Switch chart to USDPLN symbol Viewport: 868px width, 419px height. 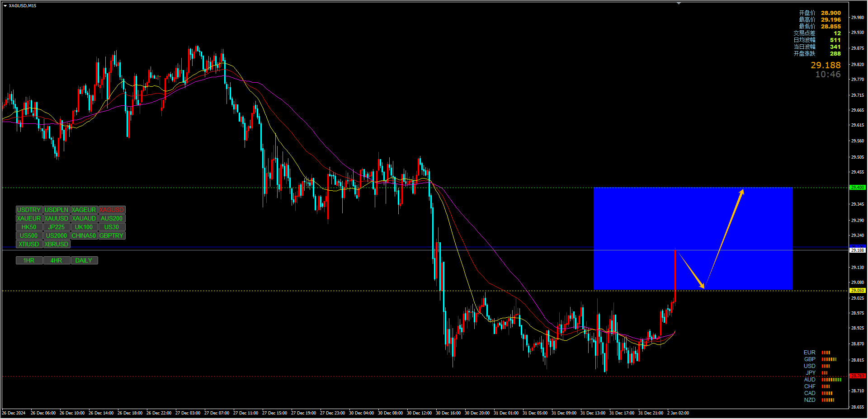(x=57, y=210)
